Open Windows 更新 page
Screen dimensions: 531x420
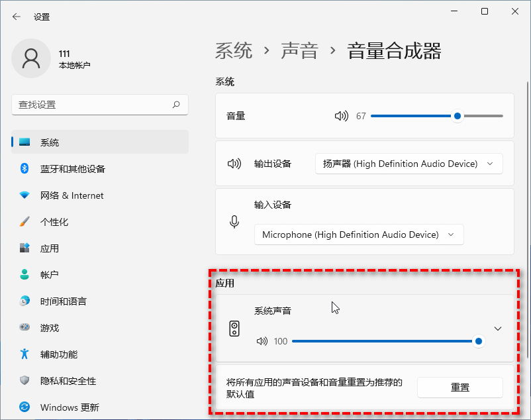click(x=100, y=407)
